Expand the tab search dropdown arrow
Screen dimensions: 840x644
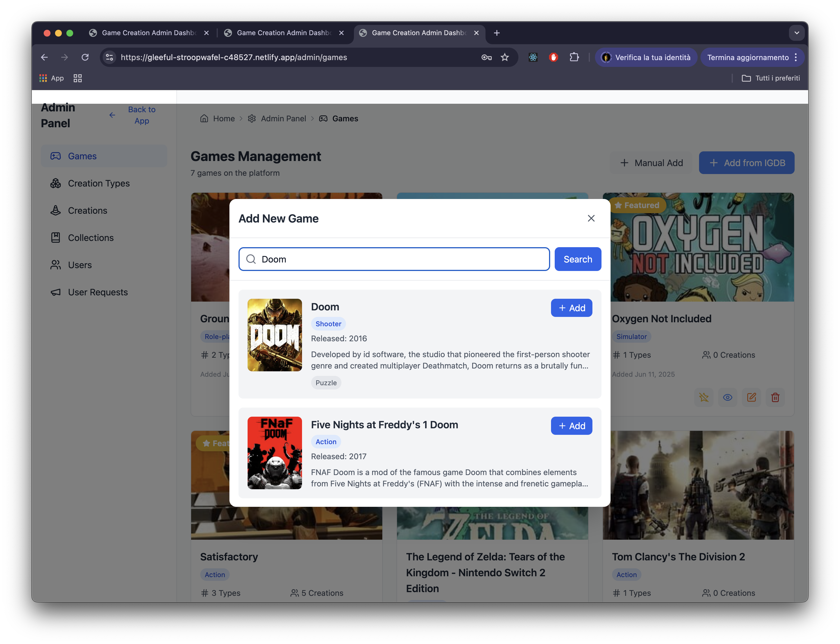(796, 33)
